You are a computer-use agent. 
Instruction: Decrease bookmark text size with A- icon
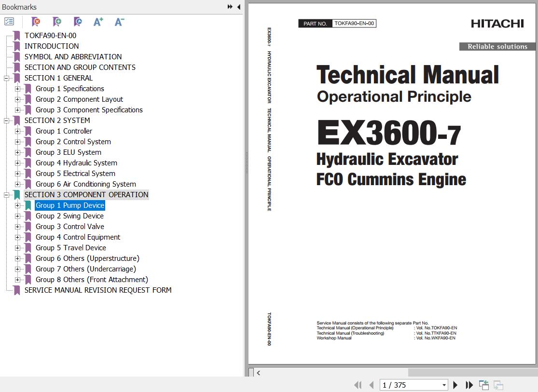click(x=119, y=22)
